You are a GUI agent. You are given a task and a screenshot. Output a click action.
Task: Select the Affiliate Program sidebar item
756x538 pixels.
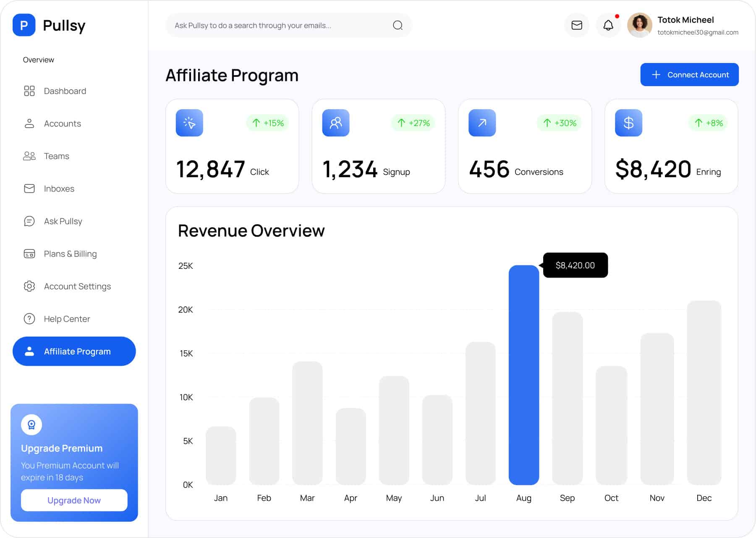[x=74, y=351]
